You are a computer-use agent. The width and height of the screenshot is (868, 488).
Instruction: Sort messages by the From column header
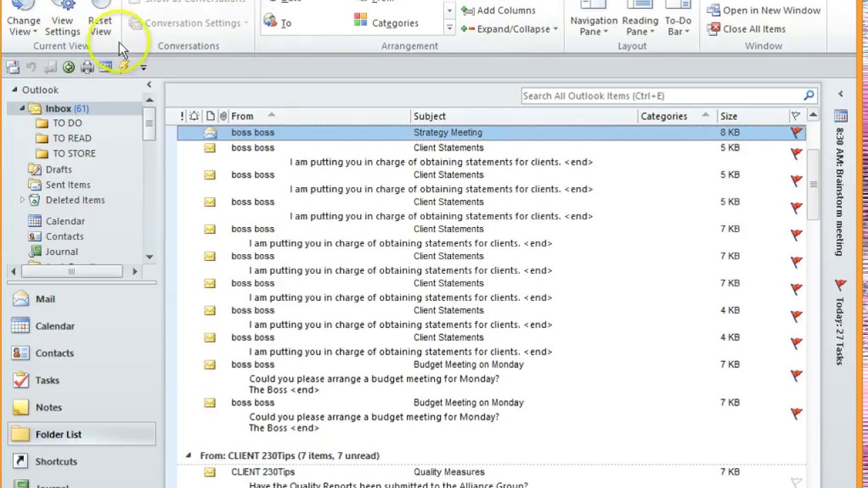(319, 116)
